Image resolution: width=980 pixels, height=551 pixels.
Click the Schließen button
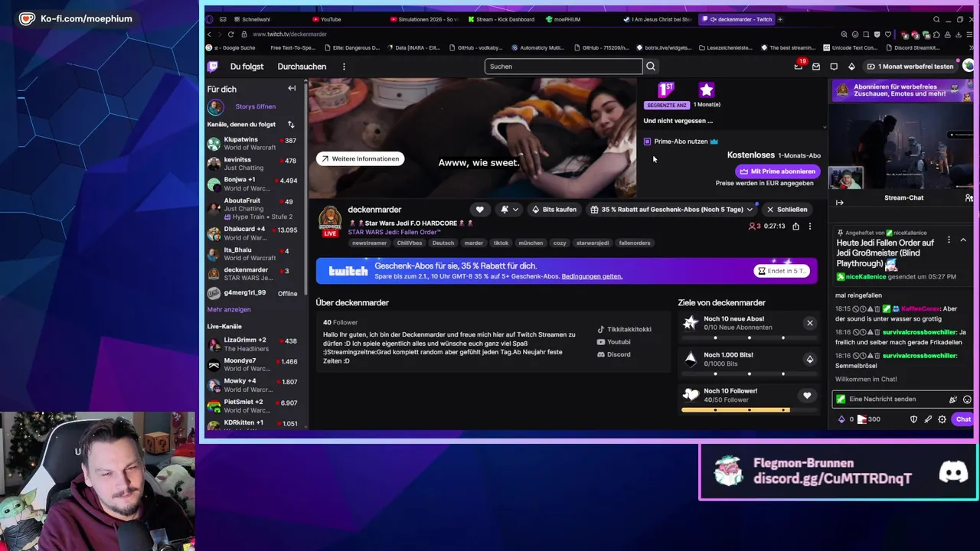pyautogui.click(x=787, y=209)
